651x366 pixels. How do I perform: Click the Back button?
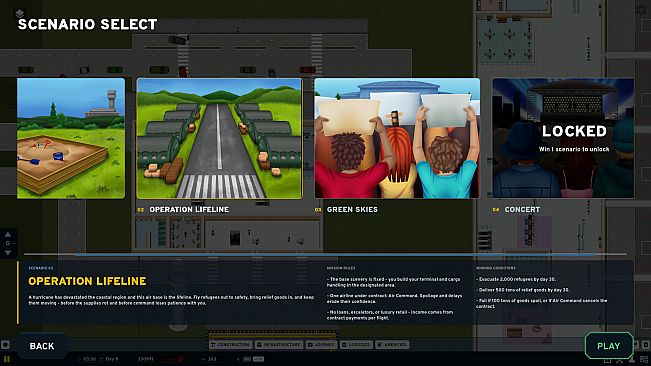coord(42,346)
